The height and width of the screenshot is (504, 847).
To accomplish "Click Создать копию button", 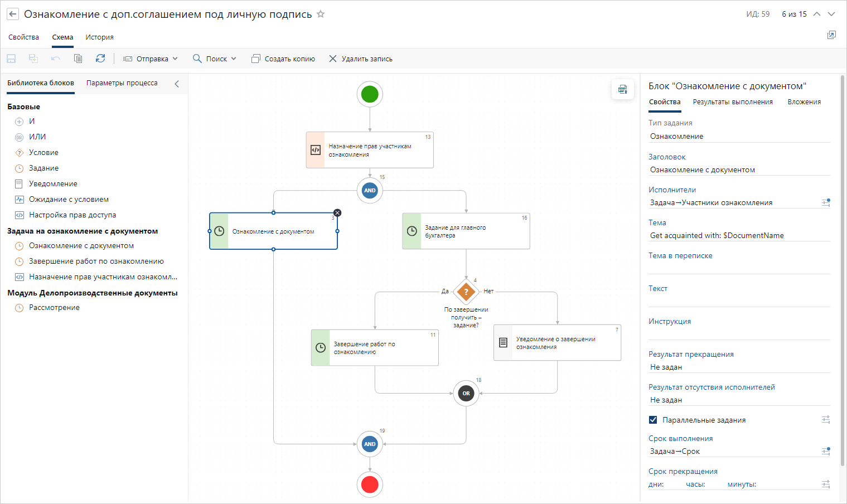I will click(x=283, y=59).
